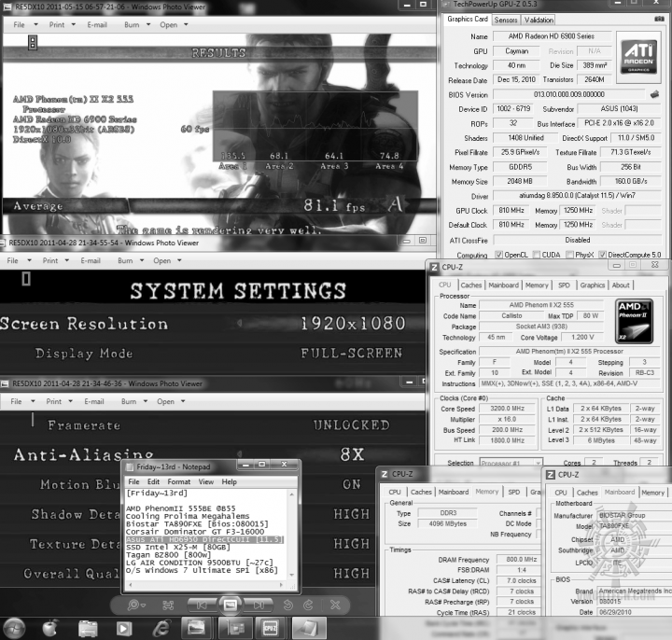Click 'Tagan BZ800 [800w]' line in Notepad
This screenshot has width=672, height=640.
[x=168, y=555]
